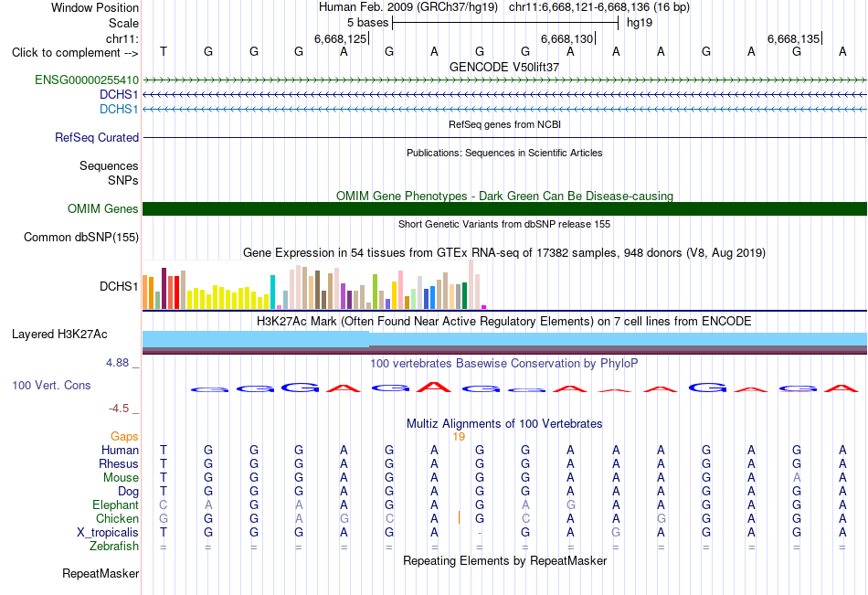Click the dark green OMIM Genes bar
Image resolution: width=868 pixels, height=595 pixels.
click(x=504, y=209)
